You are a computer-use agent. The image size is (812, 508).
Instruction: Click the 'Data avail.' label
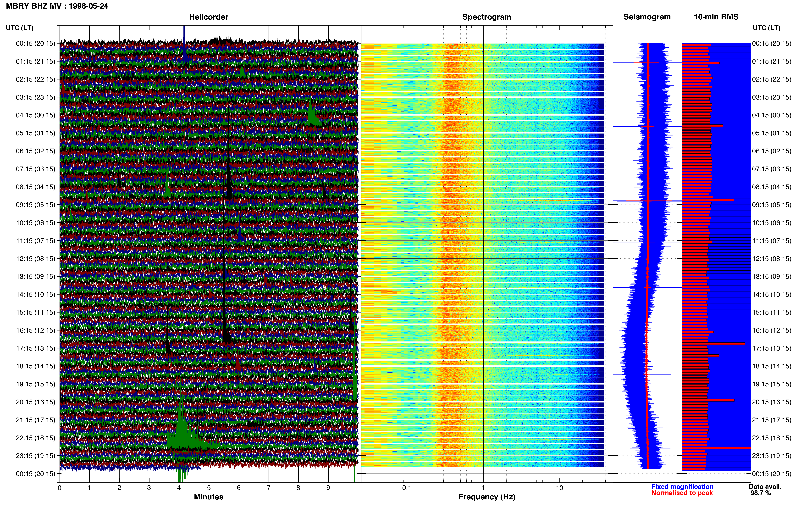(765, 486)
